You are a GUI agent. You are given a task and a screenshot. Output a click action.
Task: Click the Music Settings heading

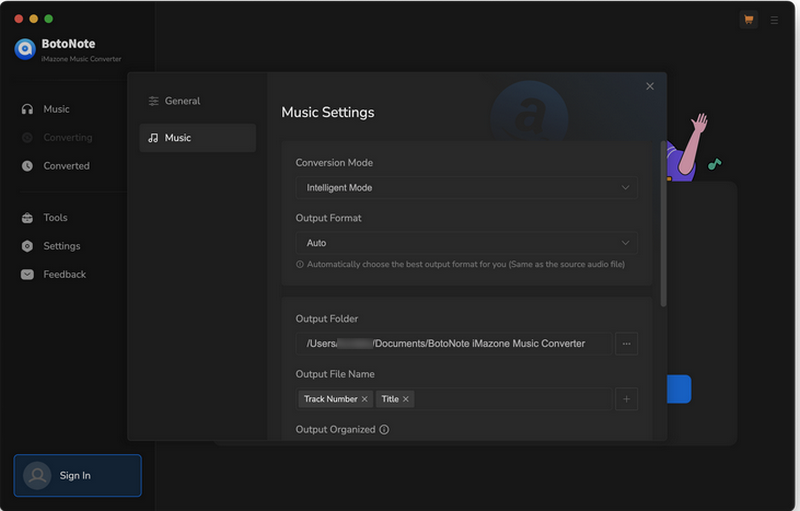(328, 112)
